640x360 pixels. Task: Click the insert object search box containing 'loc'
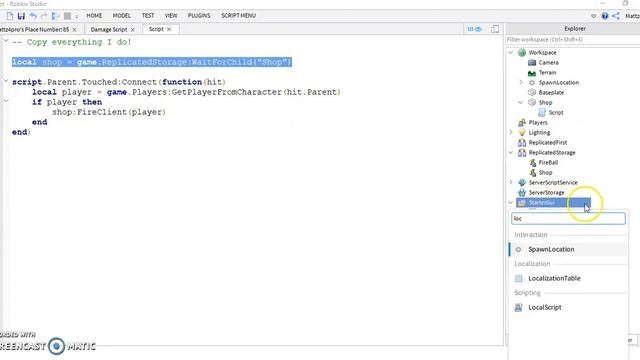pos(568,219)
